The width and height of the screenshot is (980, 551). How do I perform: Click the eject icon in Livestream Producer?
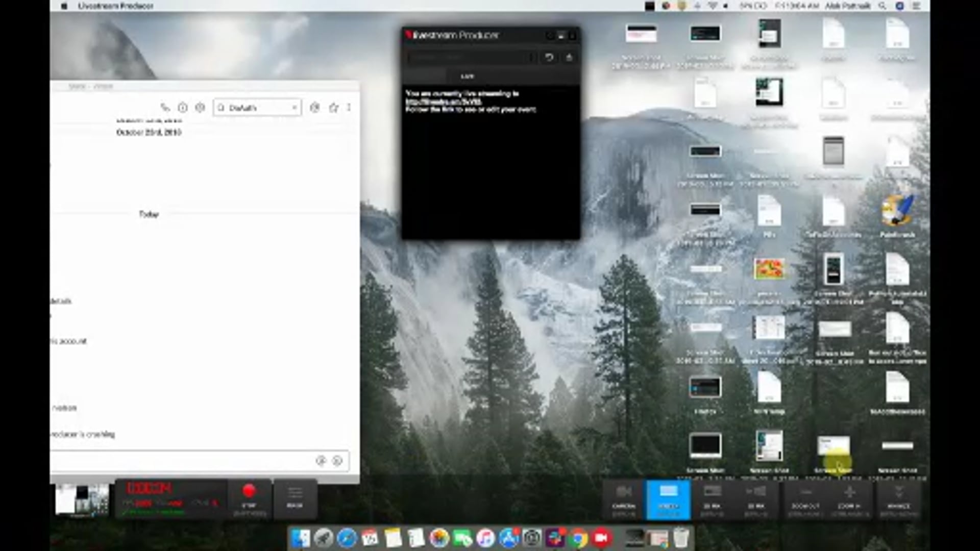click(x=569, y=58)
